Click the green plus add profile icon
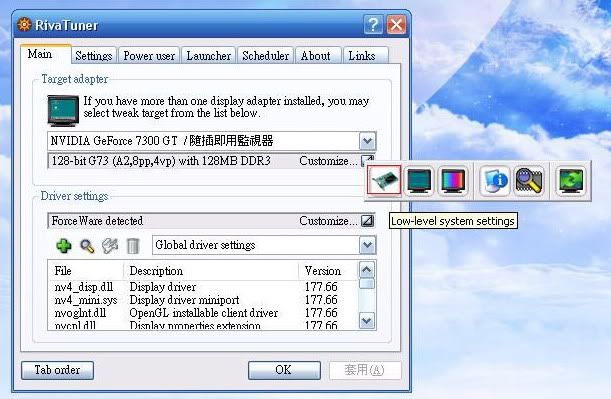Screen dimensions: 611x399 click(64, 245)
